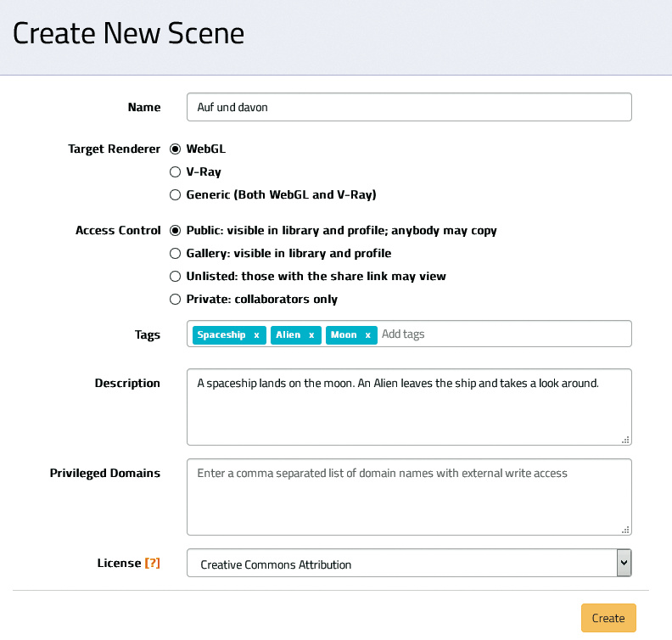Set access control to Gallery
672x640 pixels.
[x=176, y=253]
